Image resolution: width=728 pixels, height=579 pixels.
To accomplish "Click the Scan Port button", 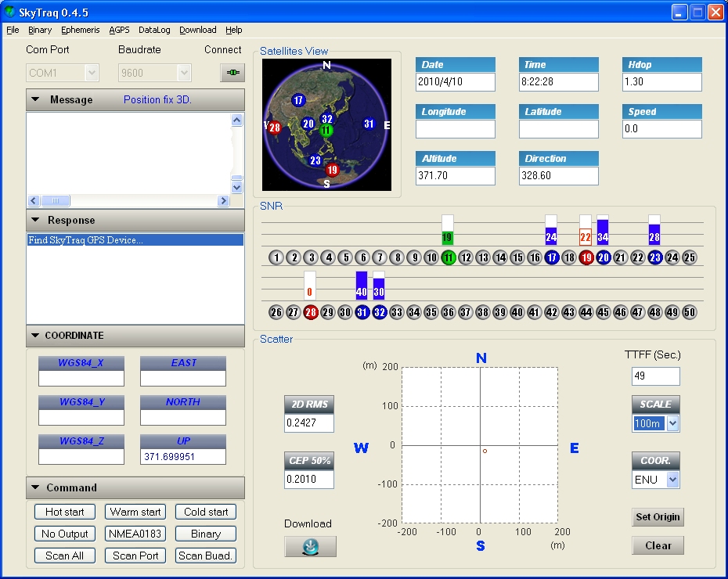I will (135, 556).
